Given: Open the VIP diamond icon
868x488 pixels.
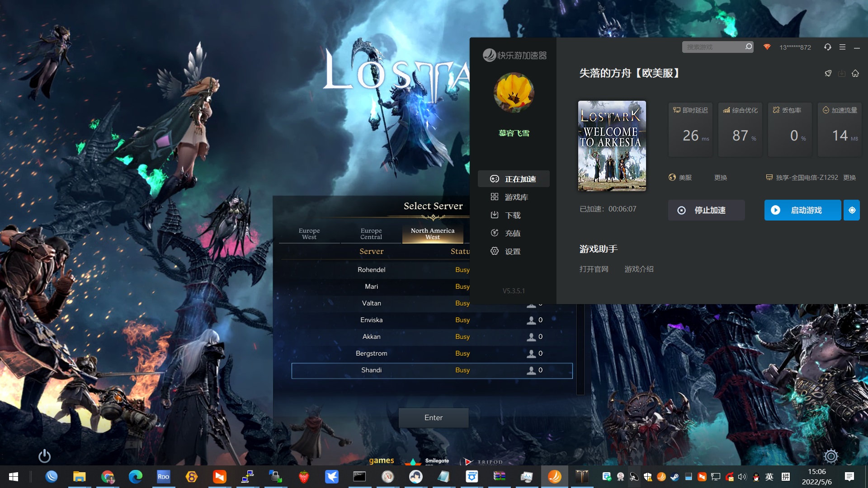Looking at the screenshot, I should click(767, 47).
